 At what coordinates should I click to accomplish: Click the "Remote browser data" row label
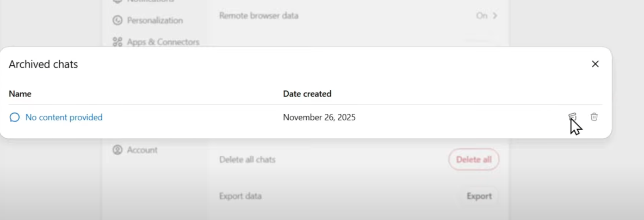[258, 16]
